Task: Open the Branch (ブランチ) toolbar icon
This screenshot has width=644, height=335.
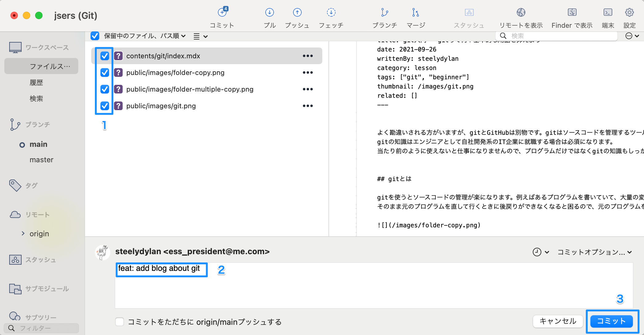Action: (385, 13)
